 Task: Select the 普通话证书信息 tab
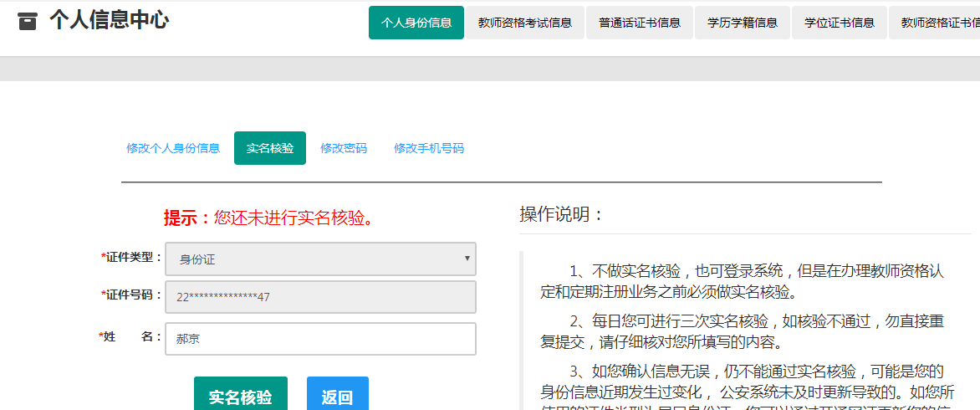click(x=639, y=23)
